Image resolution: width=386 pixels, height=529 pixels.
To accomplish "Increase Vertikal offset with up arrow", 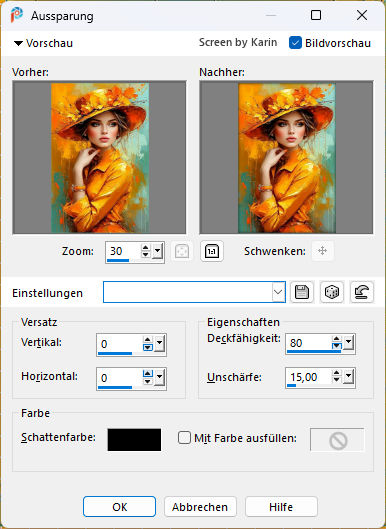I will coord(148,340).
